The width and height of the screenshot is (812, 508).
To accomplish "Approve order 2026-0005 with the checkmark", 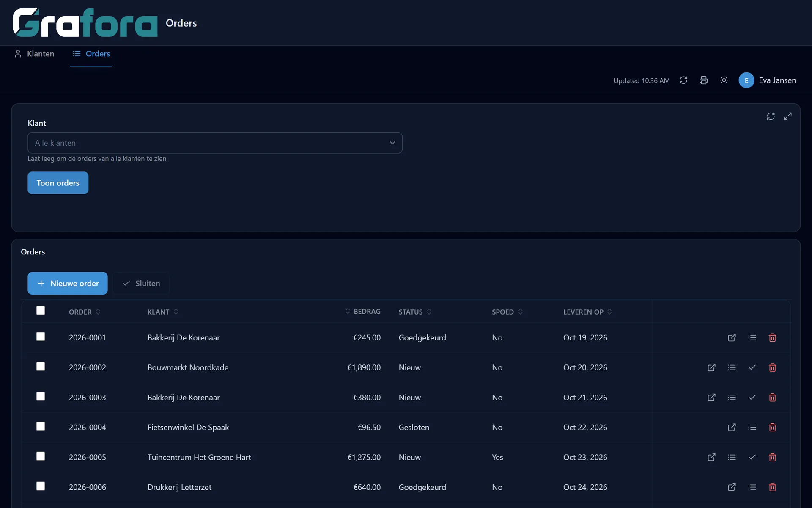I will tap(752, 457).
